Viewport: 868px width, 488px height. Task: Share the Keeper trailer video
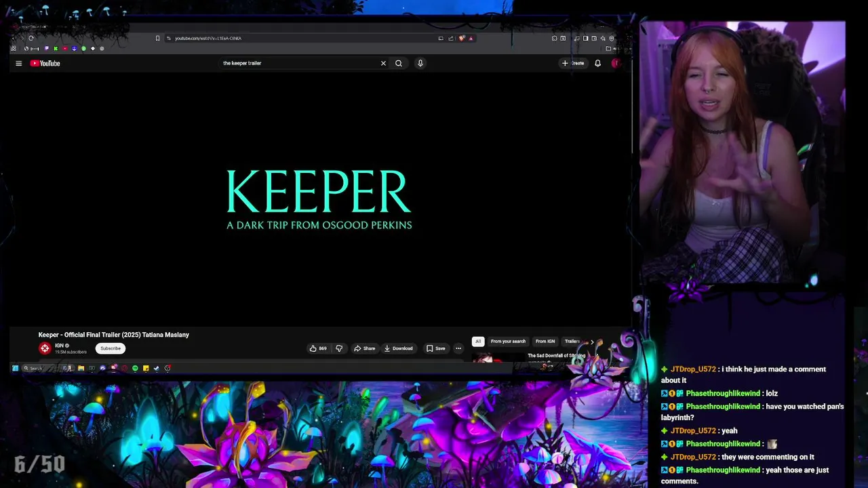[x=364, y=348]
